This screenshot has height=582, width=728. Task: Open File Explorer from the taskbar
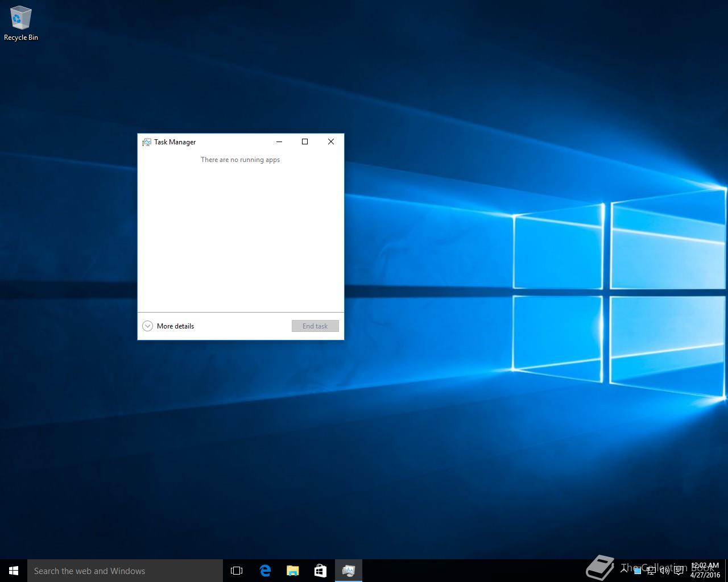pos(293,571)
